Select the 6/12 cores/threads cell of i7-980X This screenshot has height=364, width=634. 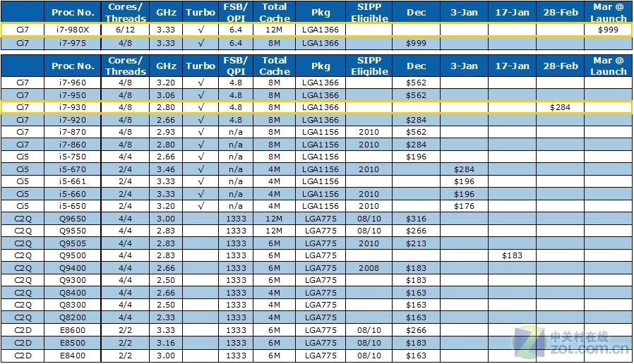[x=126, y=30]
